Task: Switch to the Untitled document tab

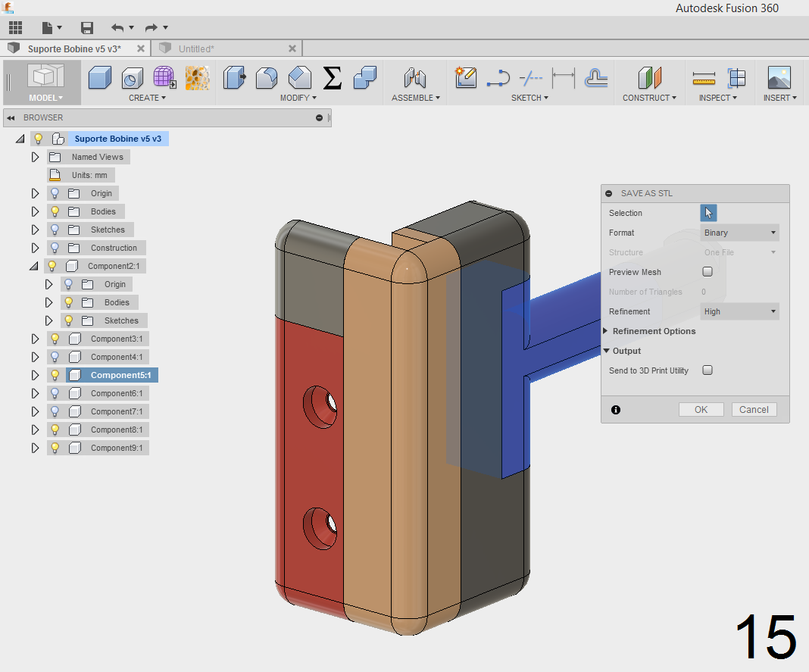Action: 220,47
